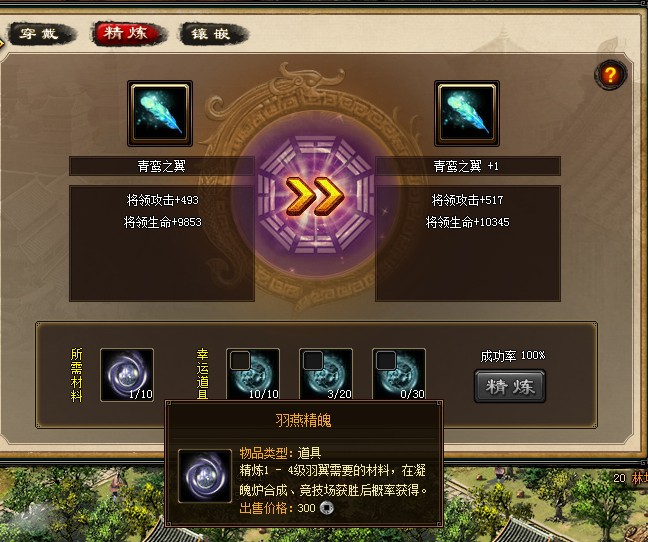
Task: Click the 青鸾之翼 name label
Action: (162, 166)
